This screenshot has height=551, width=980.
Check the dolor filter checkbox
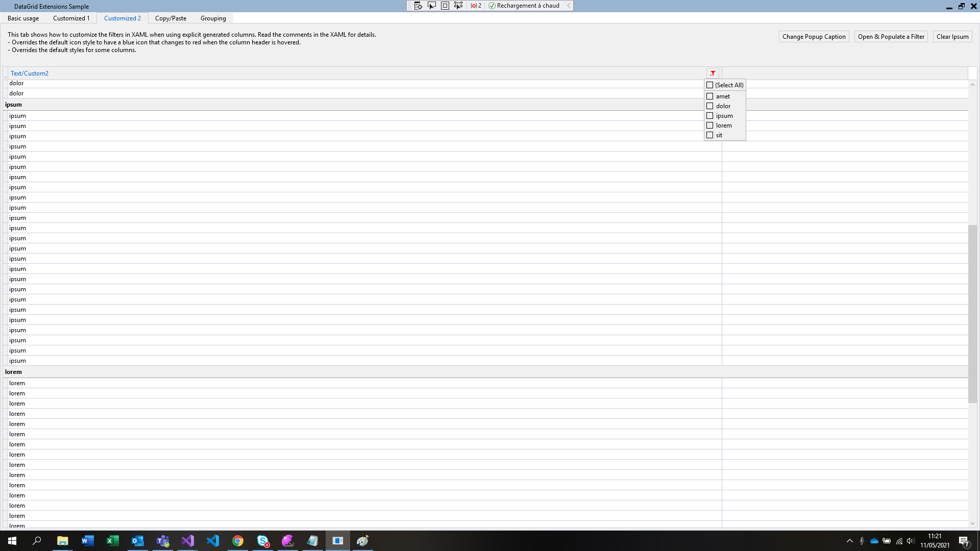pos(709,106)
